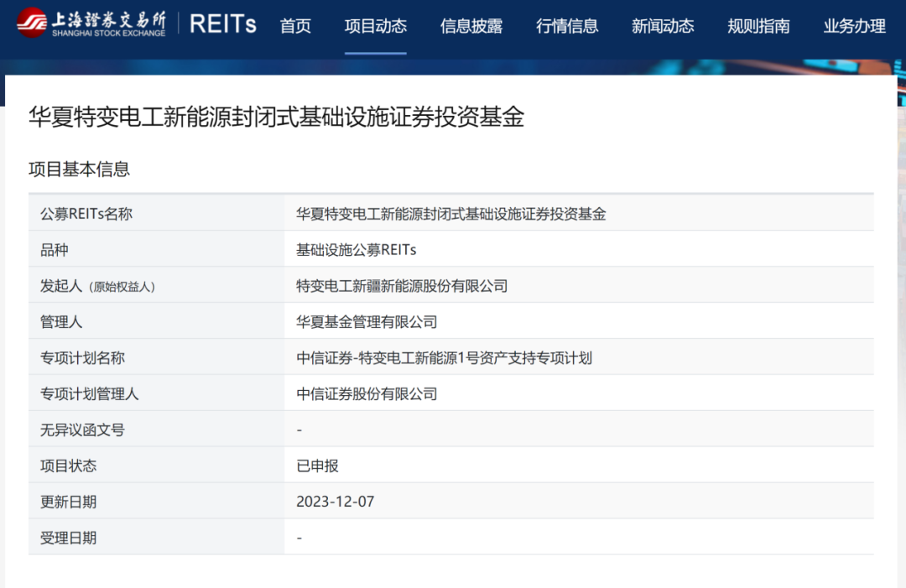This screenshot has height=588, width=906.
Task: Click the 专项计划管理人 row label
Action: pos(89,394)
